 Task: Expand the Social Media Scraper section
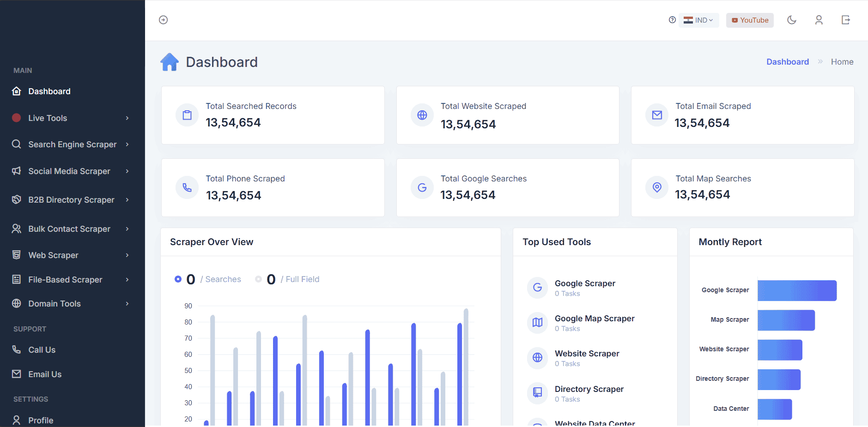(69, 171)
